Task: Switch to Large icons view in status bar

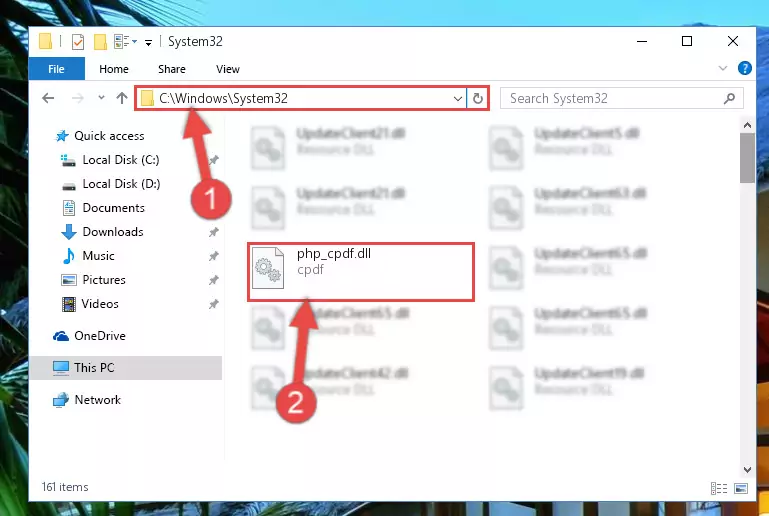Action: coord(741,489)
